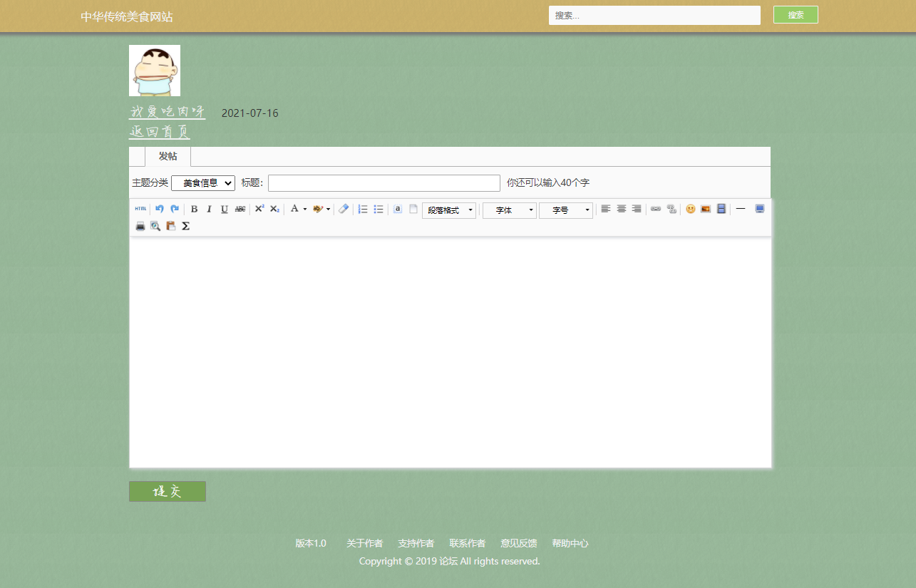Click the 搜索 search button

(x=796, y=15)
